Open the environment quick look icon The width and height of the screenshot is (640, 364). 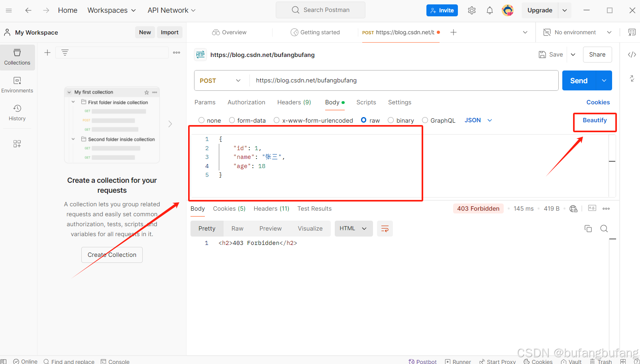[632, 32]
